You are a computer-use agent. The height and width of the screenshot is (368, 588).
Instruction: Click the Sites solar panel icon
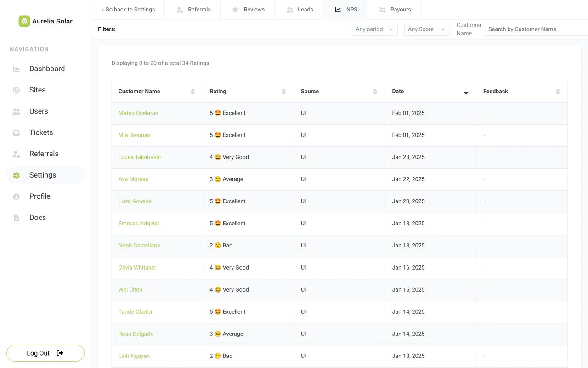[17, 90]
